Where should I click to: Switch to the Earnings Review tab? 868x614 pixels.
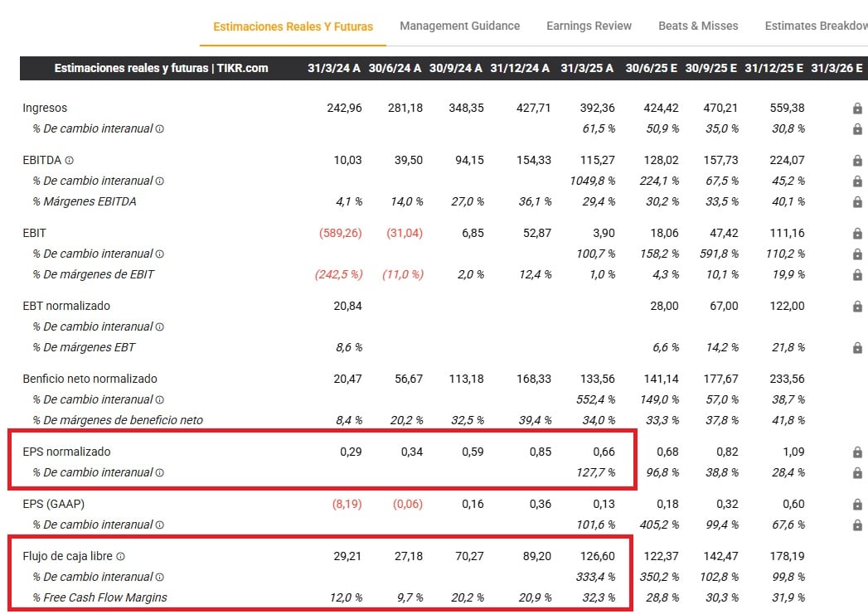pos(589,26)
